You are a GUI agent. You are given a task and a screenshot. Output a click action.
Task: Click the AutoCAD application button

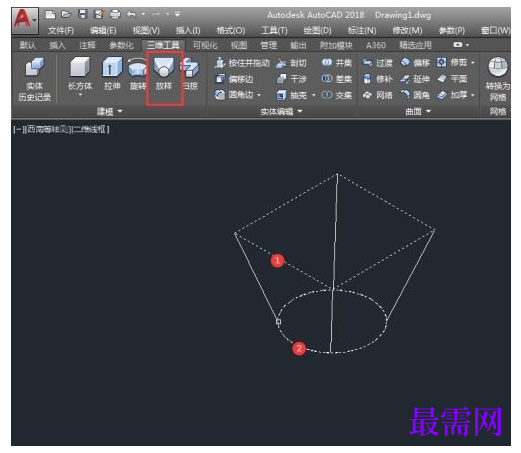[x=24, y=20]
